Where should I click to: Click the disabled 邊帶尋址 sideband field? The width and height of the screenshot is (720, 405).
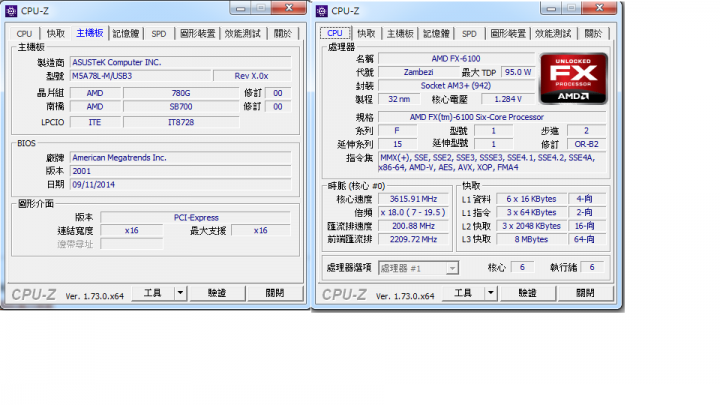(132, 244)
